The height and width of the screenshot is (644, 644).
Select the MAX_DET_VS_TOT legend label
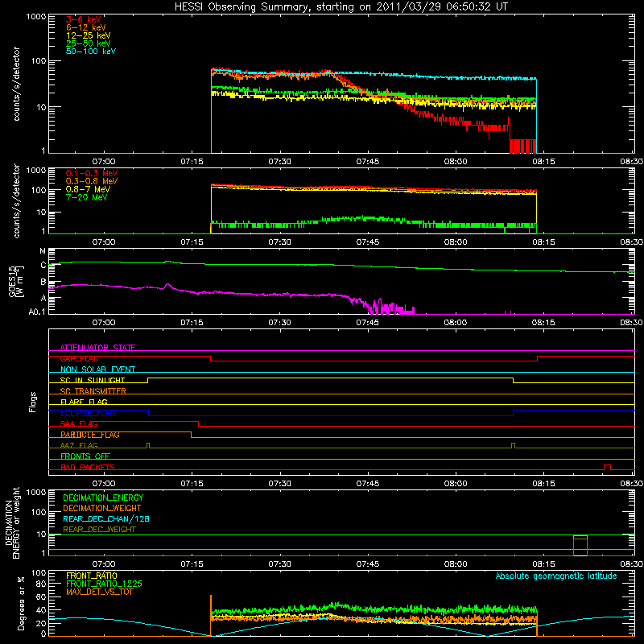[x=99, y=592]
